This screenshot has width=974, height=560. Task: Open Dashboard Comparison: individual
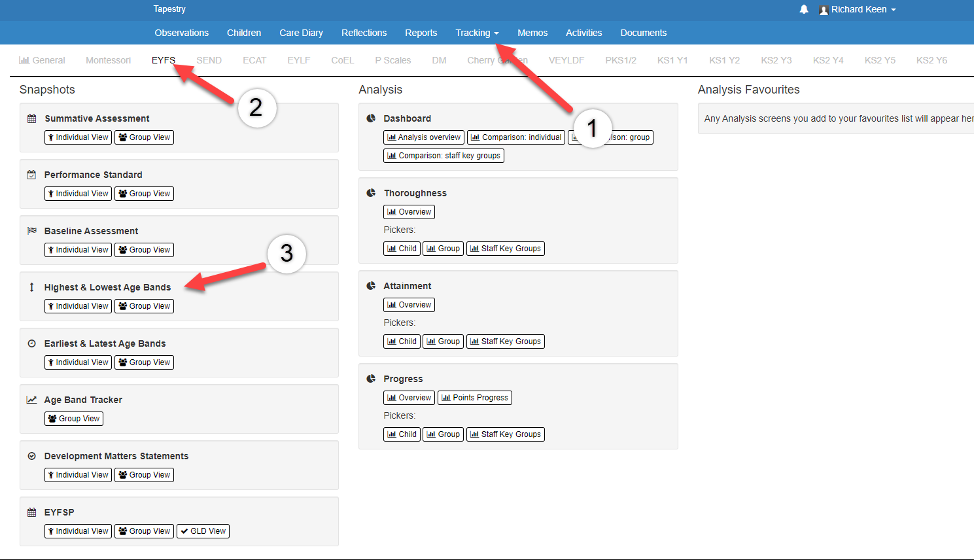516,137
